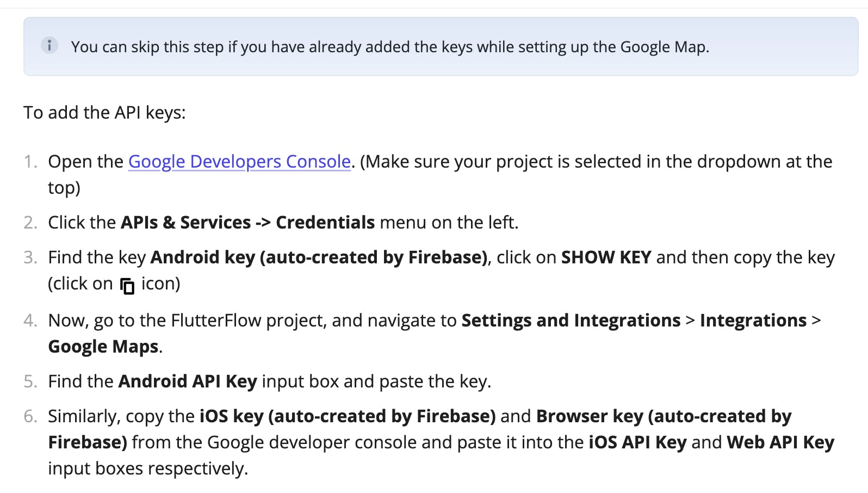Click bold 'Android key (auto-created by Firebase)' text
The height and width of the screenshot is (493, 868).
point(319,257)
